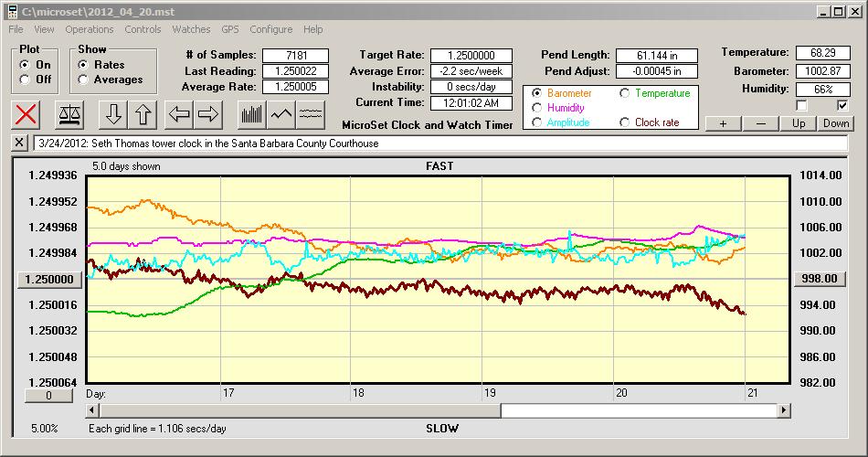868x457 pixels.
Task: Open the Configure menu
Action: [270, 29]
